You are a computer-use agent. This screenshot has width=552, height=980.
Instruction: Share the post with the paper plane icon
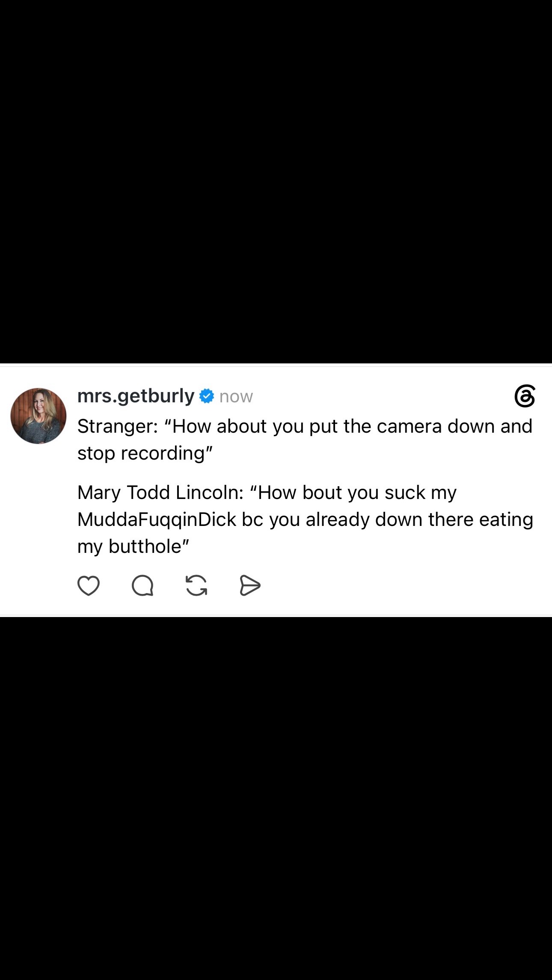[250, 585]
